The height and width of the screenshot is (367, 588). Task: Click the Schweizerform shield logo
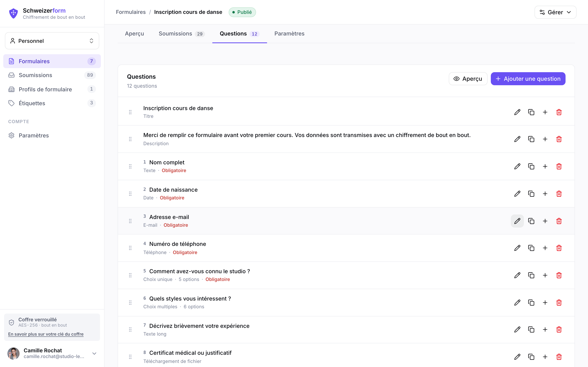pyautogui.click(x=13, y=13)
